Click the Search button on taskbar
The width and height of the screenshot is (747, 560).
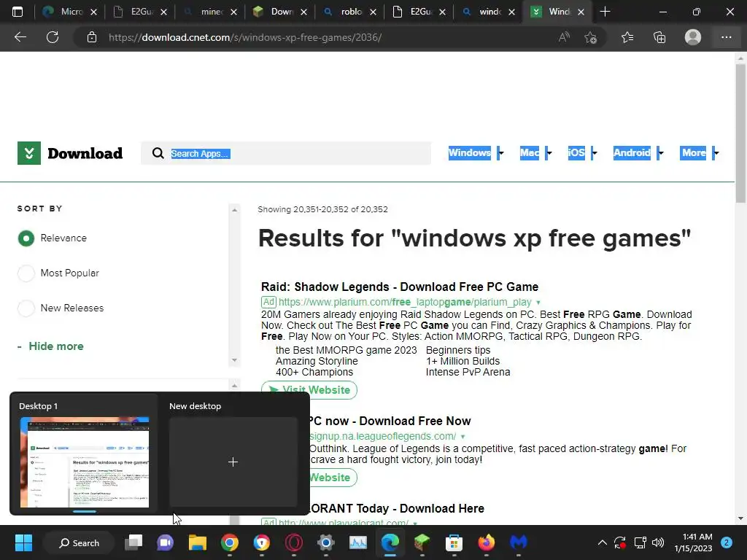(79, 542)
